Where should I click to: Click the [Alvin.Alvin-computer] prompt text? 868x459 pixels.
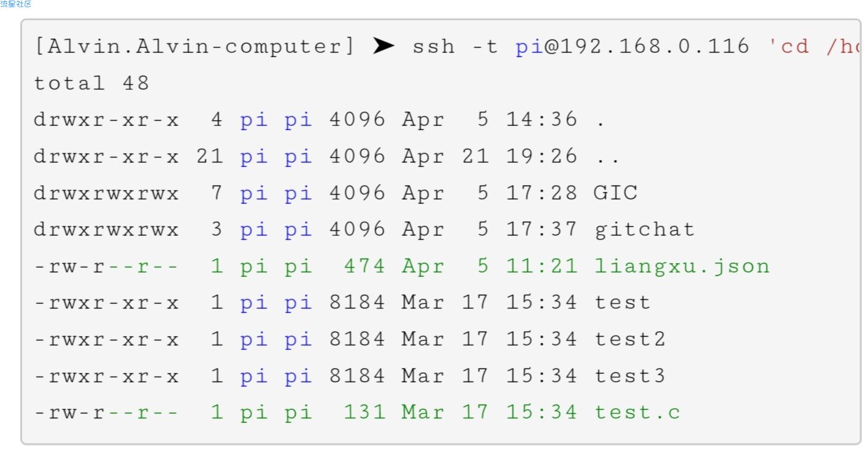(x=194, y=47)
